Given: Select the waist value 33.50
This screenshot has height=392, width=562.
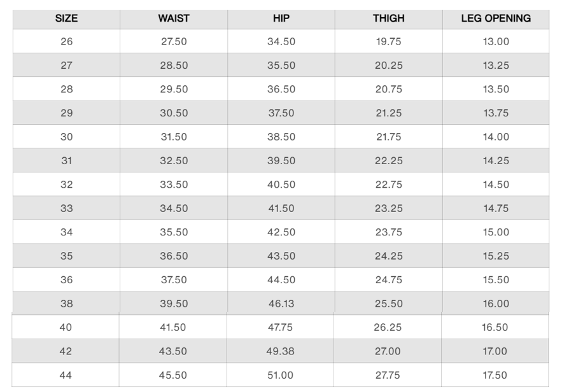Looking at the screenshot, I should click(174, 185).
